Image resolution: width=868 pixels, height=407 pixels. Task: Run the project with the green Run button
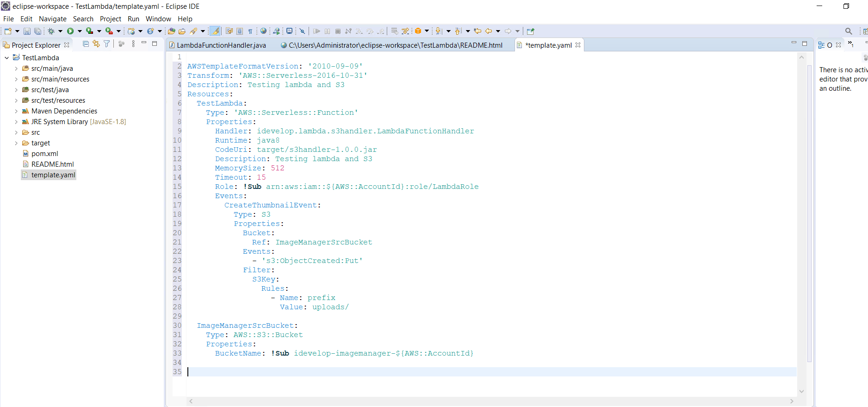tap(70, 31)
